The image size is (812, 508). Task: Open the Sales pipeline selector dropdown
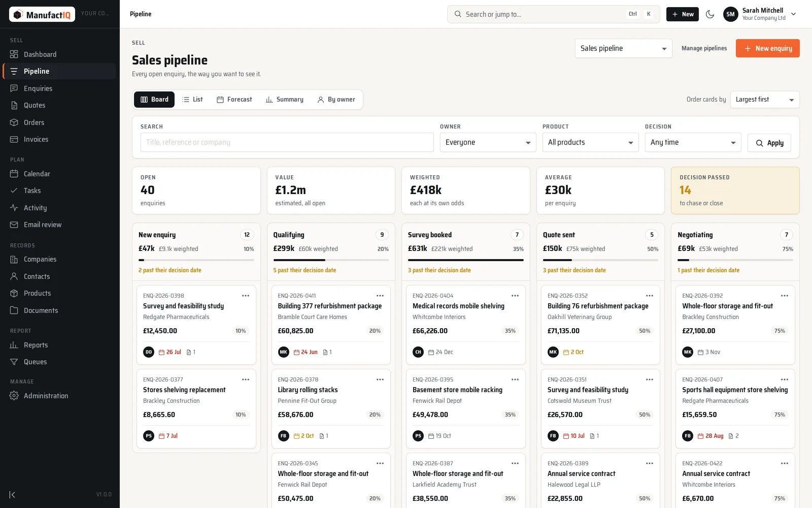pos(623,48)
